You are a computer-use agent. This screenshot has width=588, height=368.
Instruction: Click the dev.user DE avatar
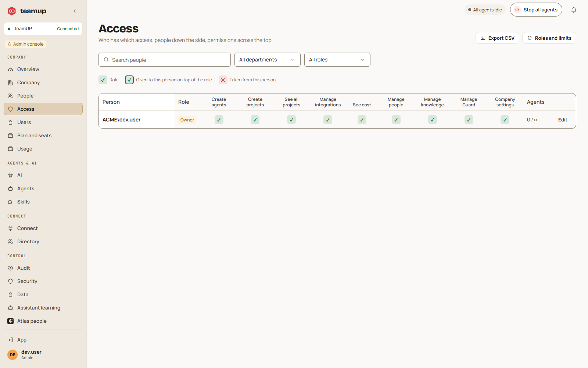coord(12,355)
